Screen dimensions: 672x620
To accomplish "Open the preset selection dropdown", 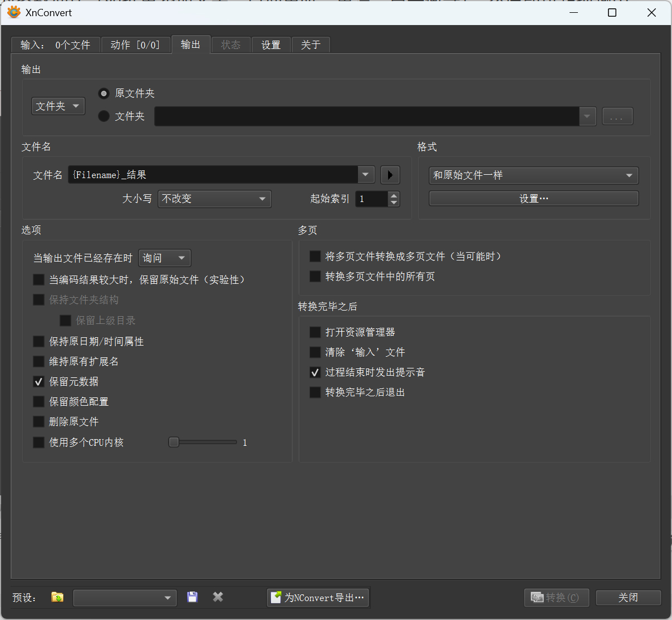I will (x=125, y=598).
